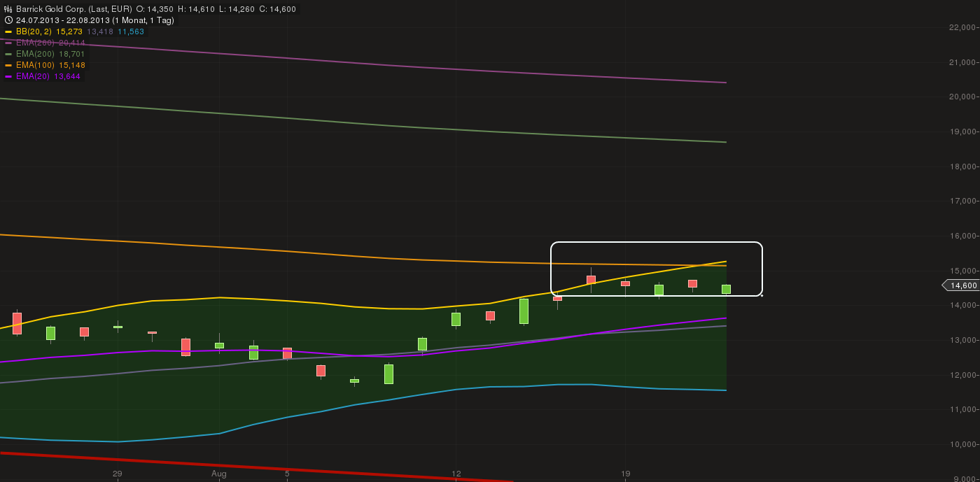Click the 16,000 price axis label

(x=962, y=236)
